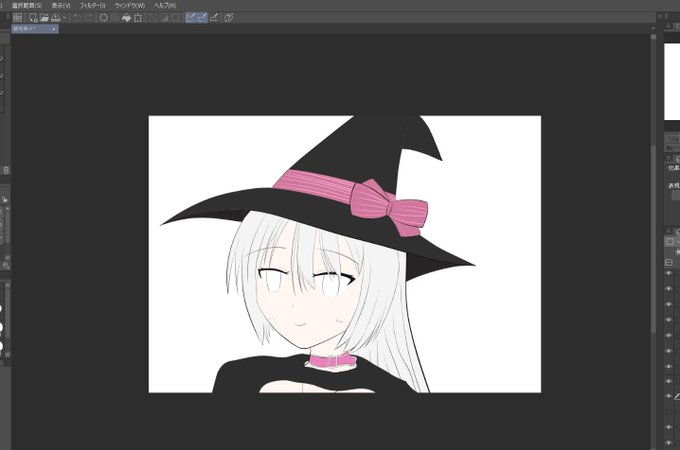Viewport: 680px width, 450px height.
Task: Open the canvas tab list dropdown arrow
Action: click(653, 29)
